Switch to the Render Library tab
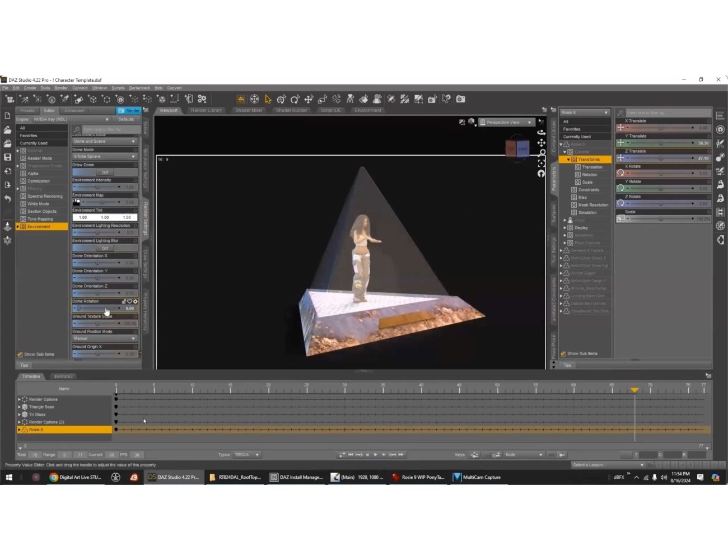728x560 pixels. click(206, 110)
